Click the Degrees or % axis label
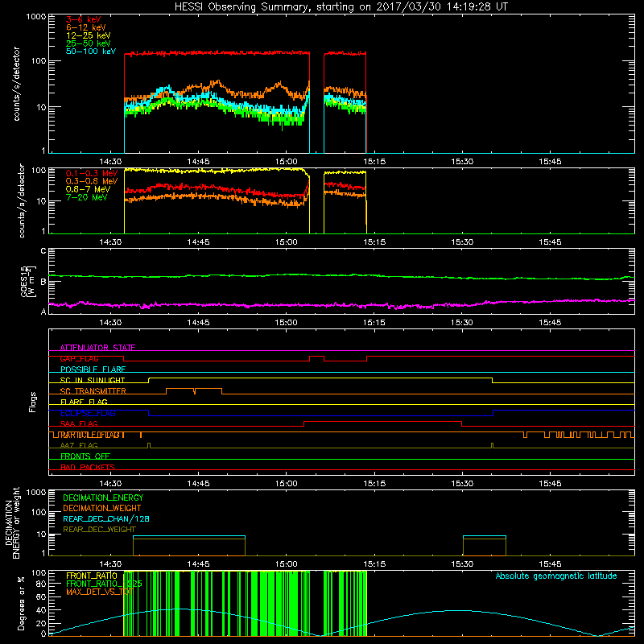The image size is (644, 644). click(22, 603)
